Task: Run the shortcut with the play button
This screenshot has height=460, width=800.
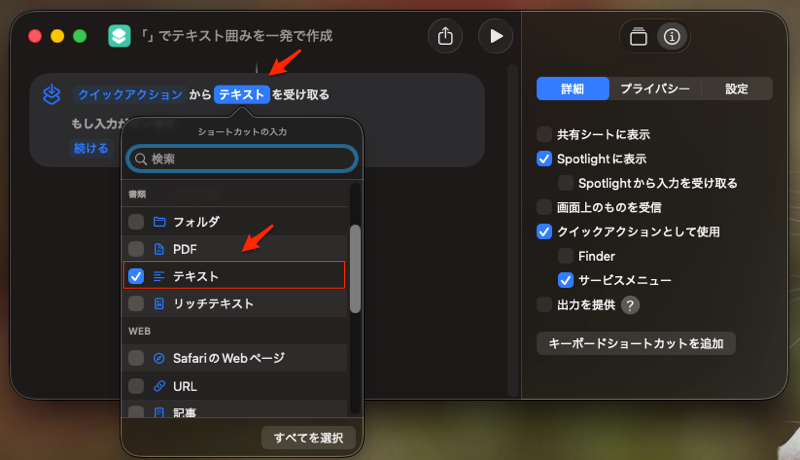Action: click(495, 36)
